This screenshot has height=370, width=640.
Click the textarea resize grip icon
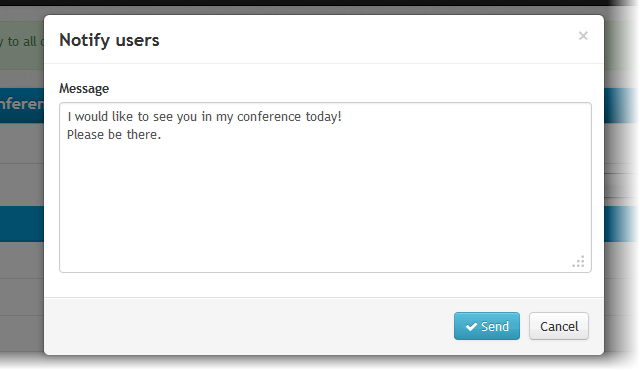(x=578, y=261)
